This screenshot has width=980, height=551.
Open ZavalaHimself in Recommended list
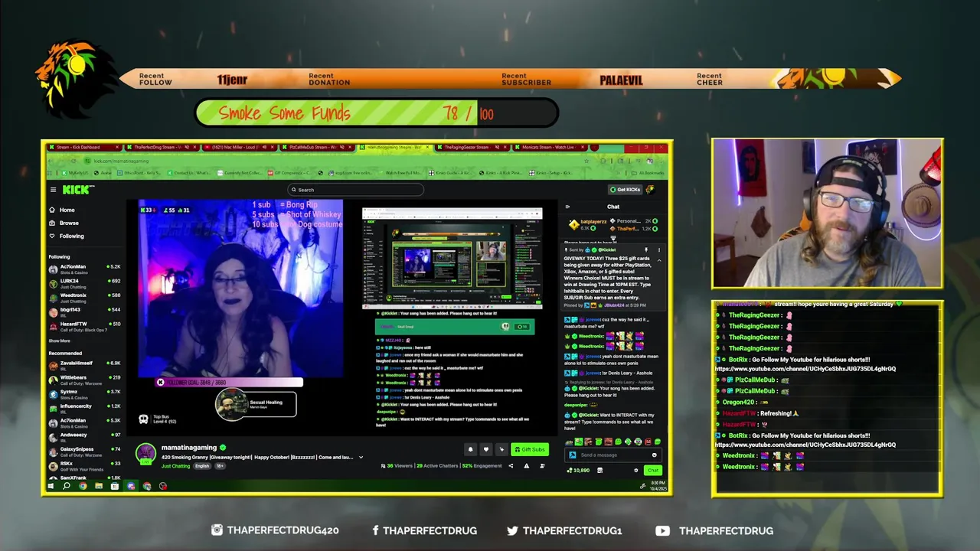coord(84,366)
